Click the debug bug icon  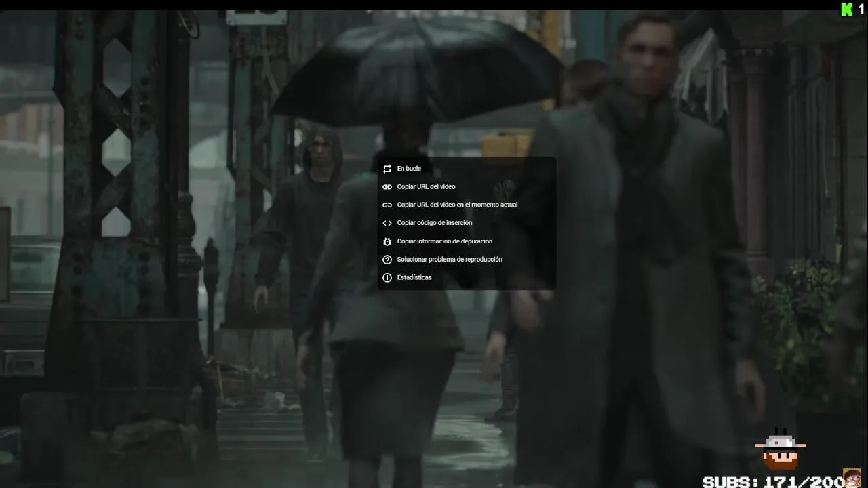click(x=387, y=241)
